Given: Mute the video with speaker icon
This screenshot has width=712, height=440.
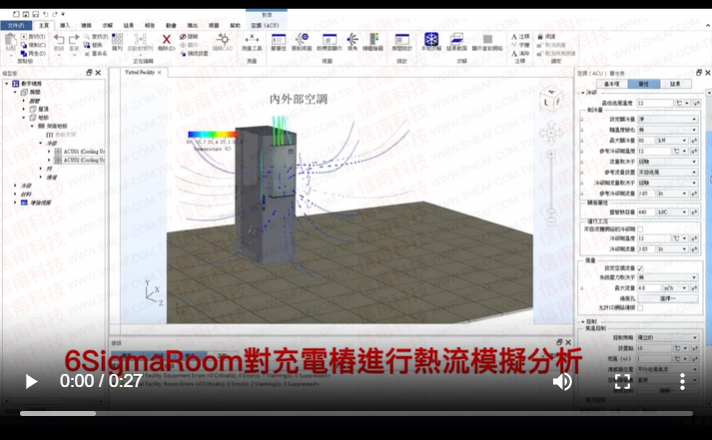Looking at the screenshot, I should pos(562,381).
